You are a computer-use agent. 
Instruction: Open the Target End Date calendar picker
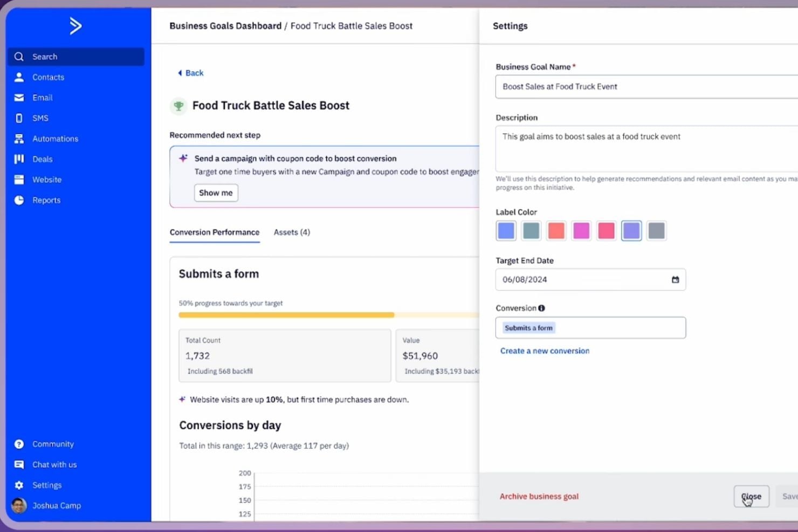tap(675, 279)
